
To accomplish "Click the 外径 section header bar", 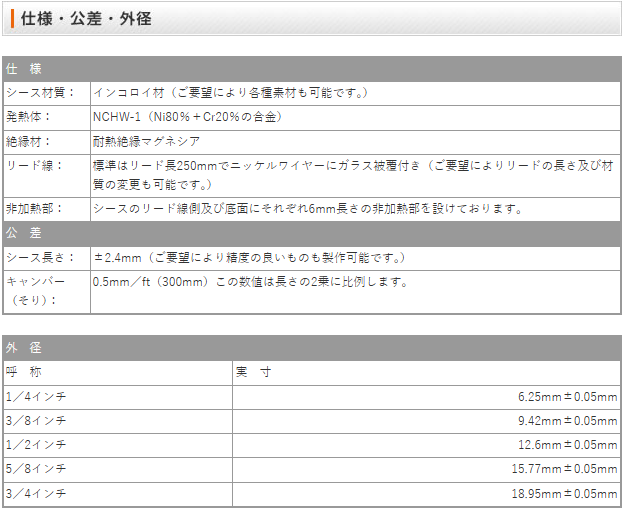I will click(x=311, y=348).
